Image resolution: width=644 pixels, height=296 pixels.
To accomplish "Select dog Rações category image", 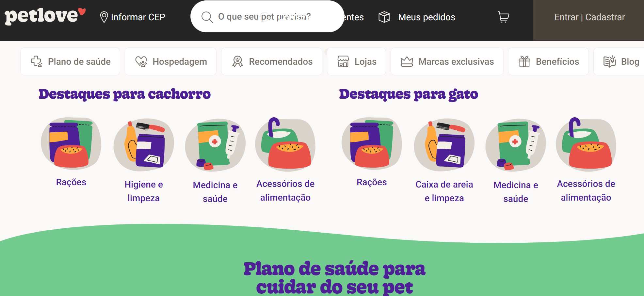I will (71, 144).
